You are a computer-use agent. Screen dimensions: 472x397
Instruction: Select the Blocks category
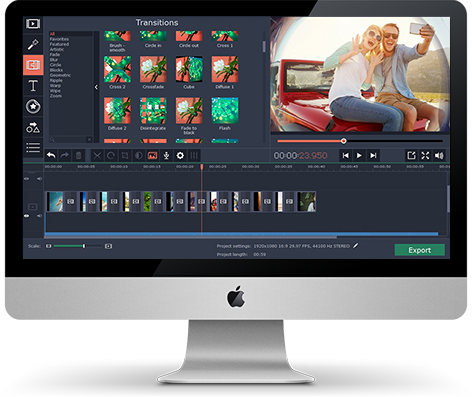56,70
